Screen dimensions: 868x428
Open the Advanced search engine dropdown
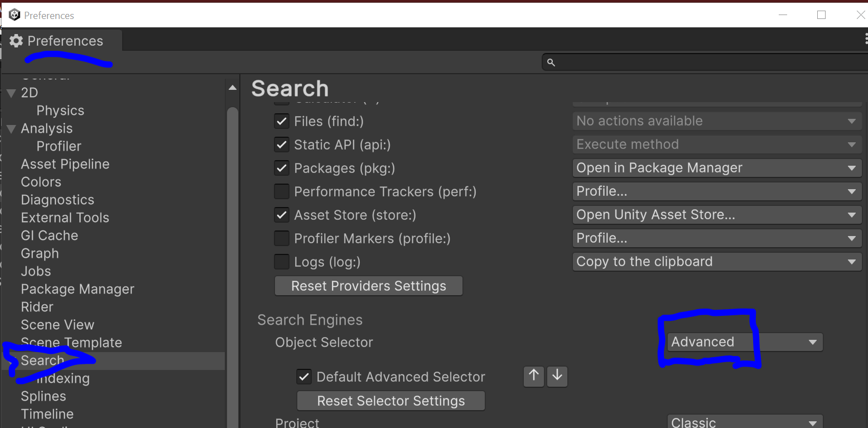tap(744, 342)
